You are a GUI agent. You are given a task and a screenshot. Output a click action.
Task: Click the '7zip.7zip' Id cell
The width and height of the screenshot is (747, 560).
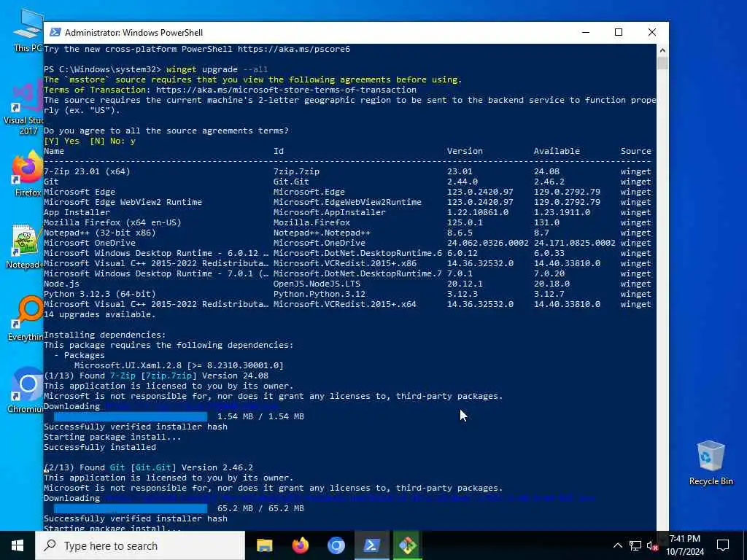(x=296, y=171)
